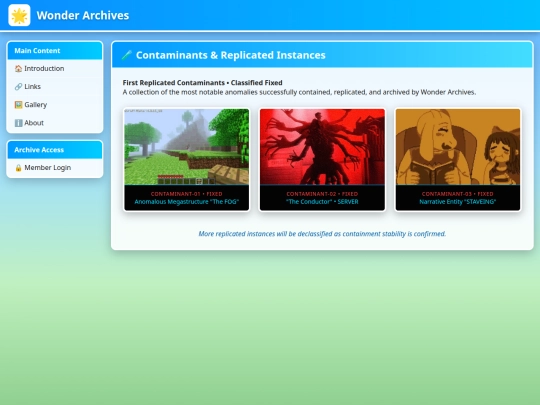
Task: Click First Replicated Contaminants • Classified Fixed text
Action: coord(202,83)
